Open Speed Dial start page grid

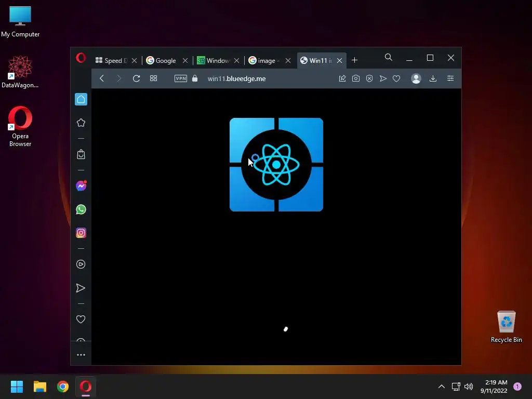tap(153, 78)
